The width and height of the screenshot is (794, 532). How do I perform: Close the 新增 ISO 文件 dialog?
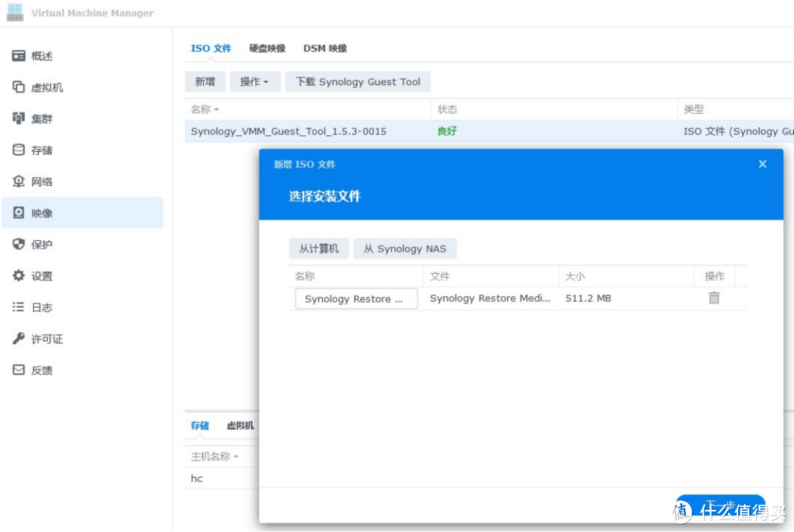click(762, 164)
